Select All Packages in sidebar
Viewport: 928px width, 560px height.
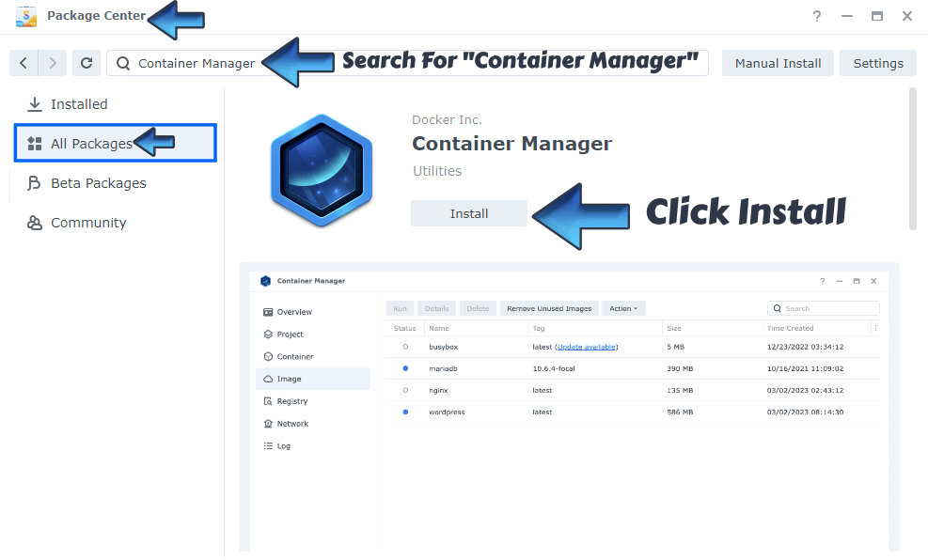pos(116,143)
